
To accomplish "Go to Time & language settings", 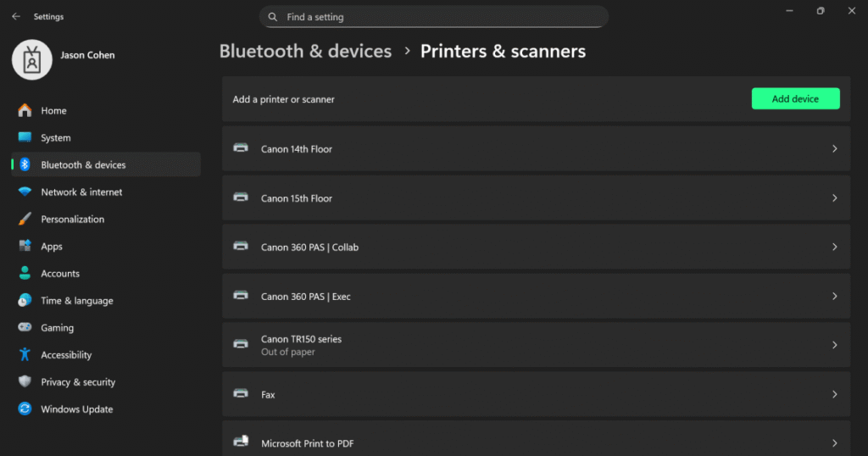I will point(76,301).
